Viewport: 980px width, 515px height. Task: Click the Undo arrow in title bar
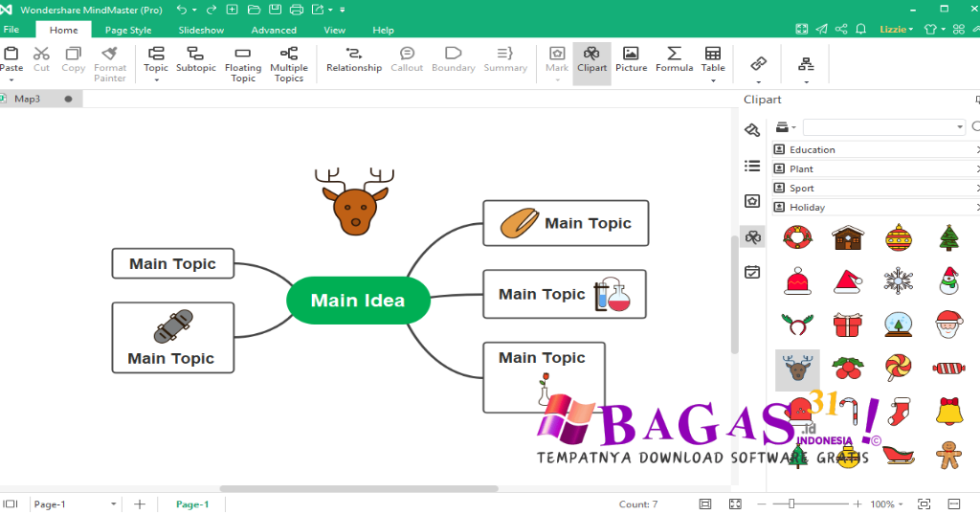click(182, 10)
